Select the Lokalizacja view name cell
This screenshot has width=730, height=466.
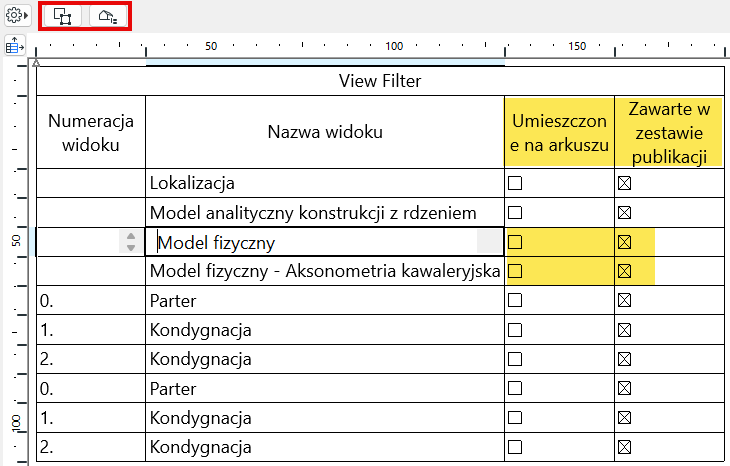pyautogui.click(x=325, y=183)
